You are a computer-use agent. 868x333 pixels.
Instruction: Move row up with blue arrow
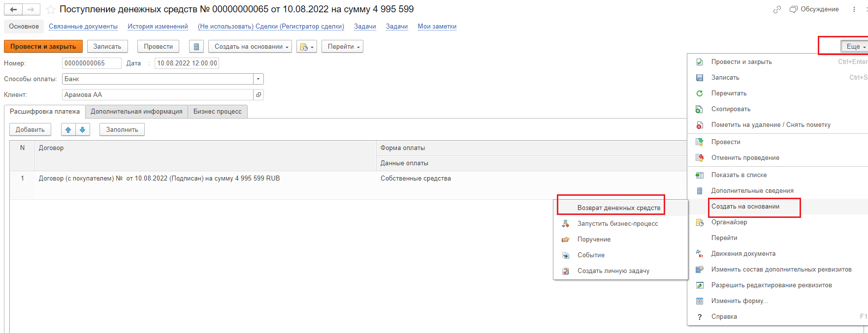[68, 130]
